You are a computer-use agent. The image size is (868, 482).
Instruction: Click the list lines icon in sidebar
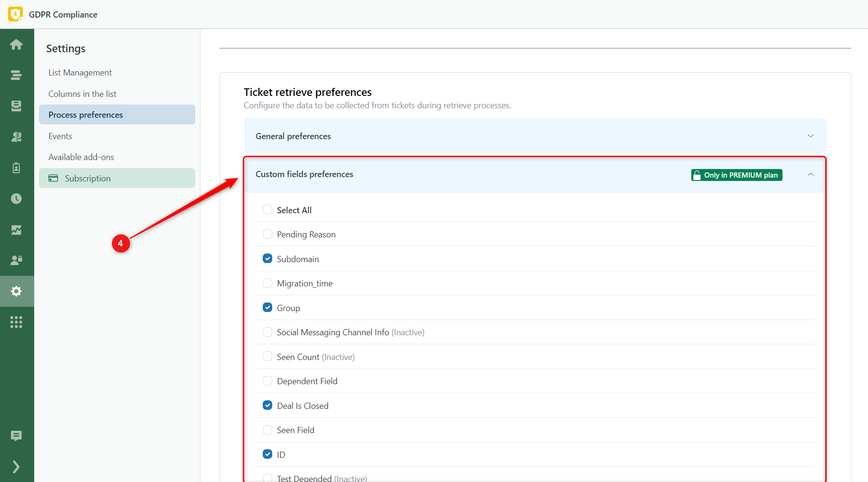coord(16,75)
